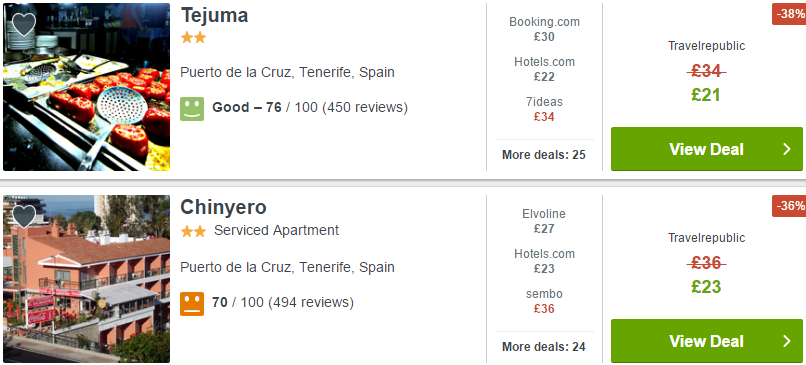Select Booking.com £30 deal for Tejuma
The width and height of the screenshot is (806, 365).
pos(544,29)
